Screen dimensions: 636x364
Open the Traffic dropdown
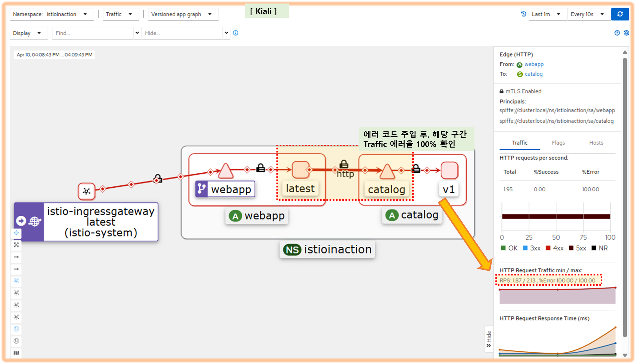(121, 14)
